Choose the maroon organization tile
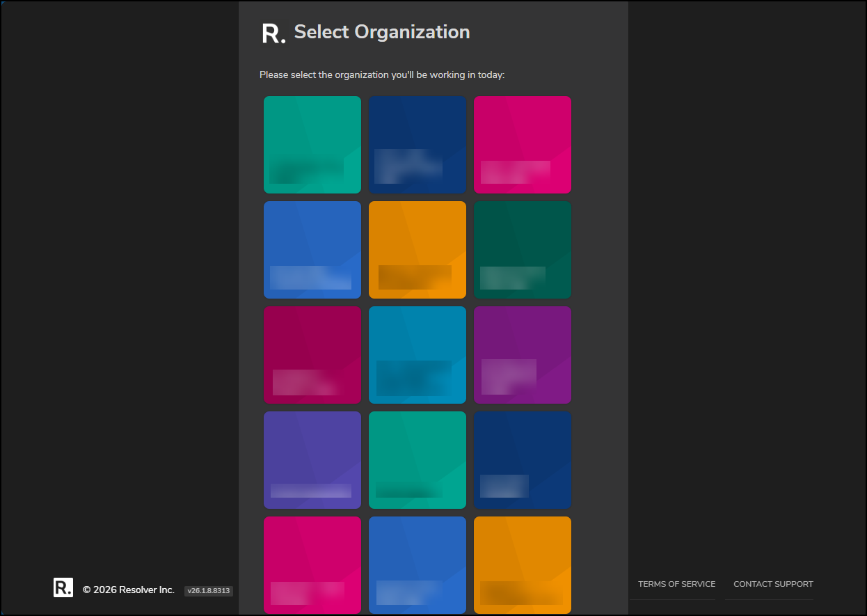 click(312, 355)
